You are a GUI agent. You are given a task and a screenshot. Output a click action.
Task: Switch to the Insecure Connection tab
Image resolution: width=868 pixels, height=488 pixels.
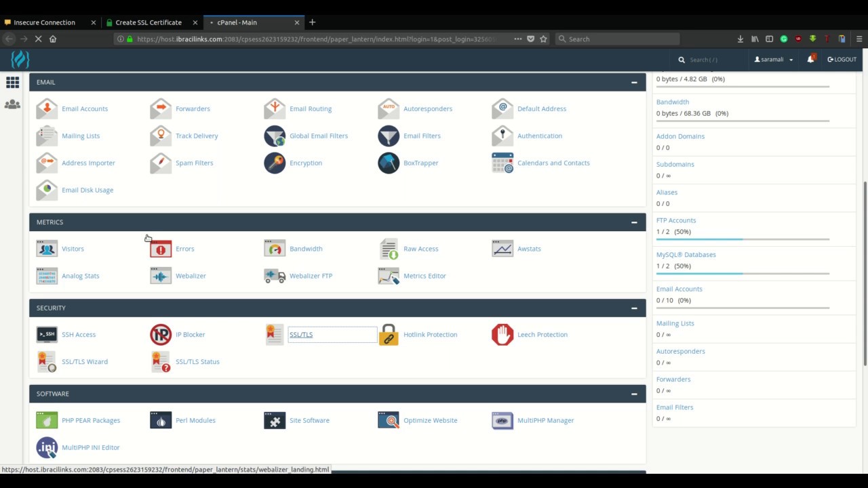[x=51, y=22]
